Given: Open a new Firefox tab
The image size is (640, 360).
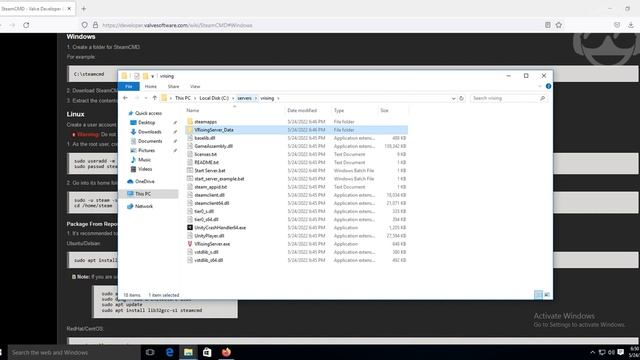Looking at the screenshot, I should (84, 9).
